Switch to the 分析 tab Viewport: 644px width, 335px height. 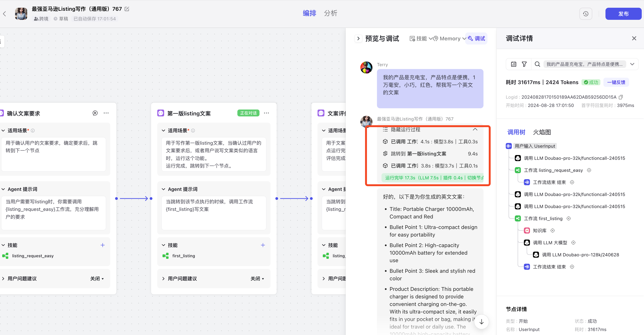point(330,13)
